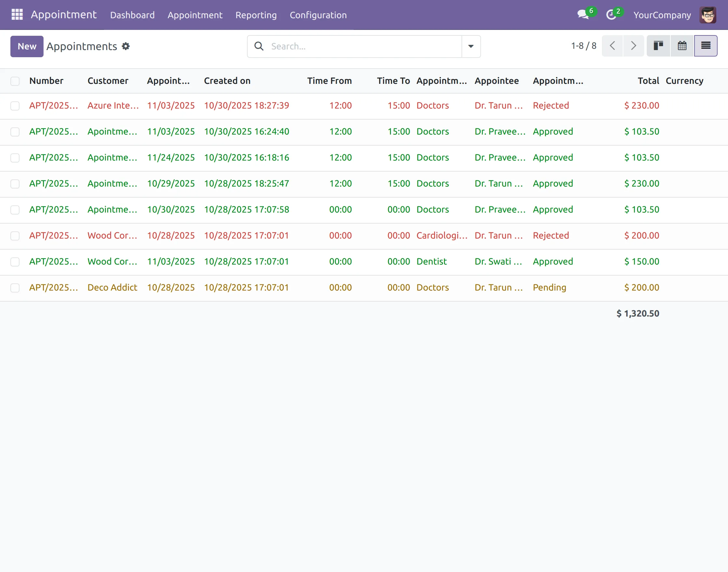Open the apps grid menu icon

coord(17,14)
